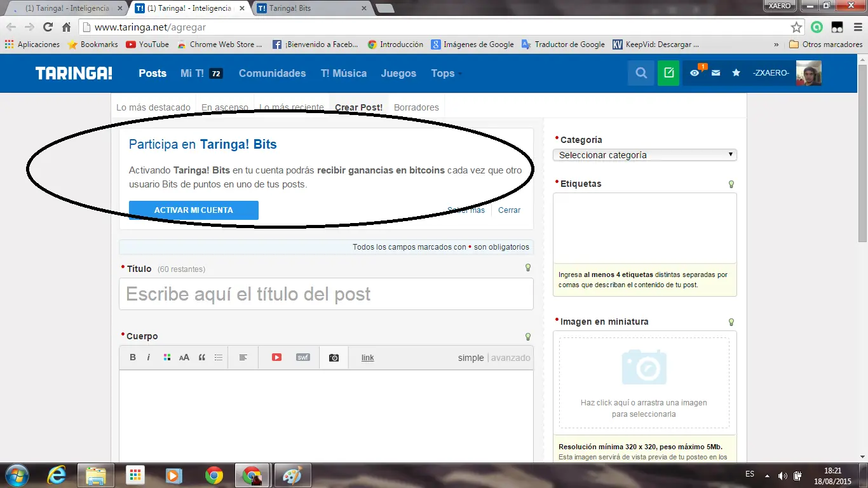Toggle bold formatting in the Cuerpo editor

(133, 358)
